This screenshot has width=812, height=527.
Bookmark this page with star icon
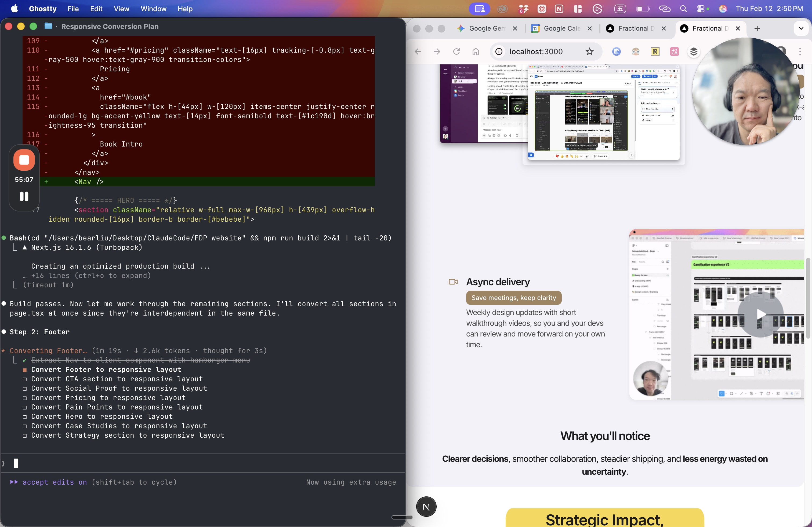(589, 52)
